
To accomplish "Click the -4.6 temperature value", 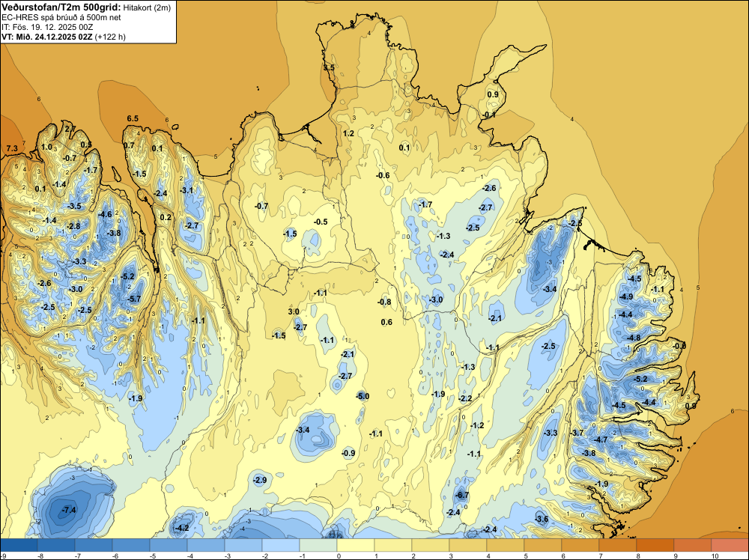I will [x=105, y=214].
